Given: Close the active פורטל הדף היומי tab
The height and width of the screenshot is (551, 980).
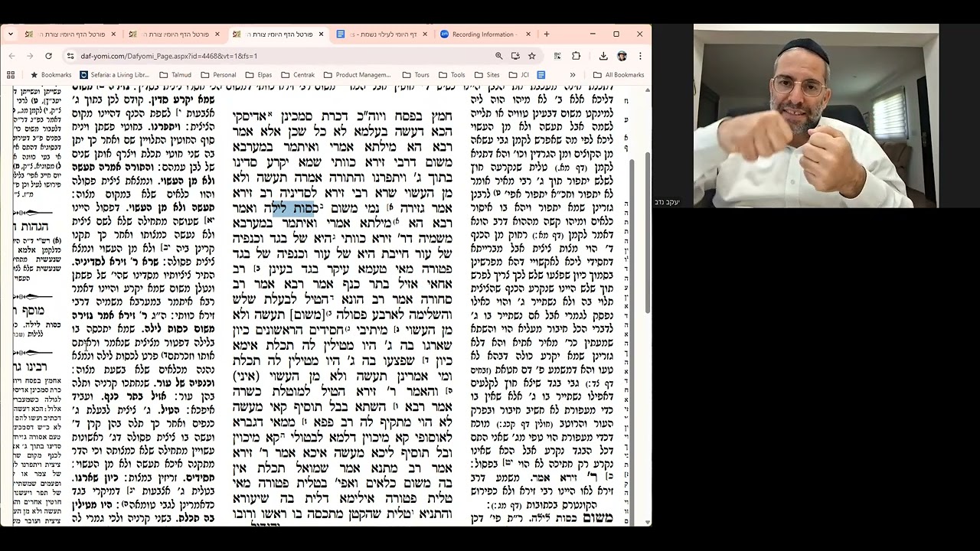Looking at the screenshot, I should (321, 34).
